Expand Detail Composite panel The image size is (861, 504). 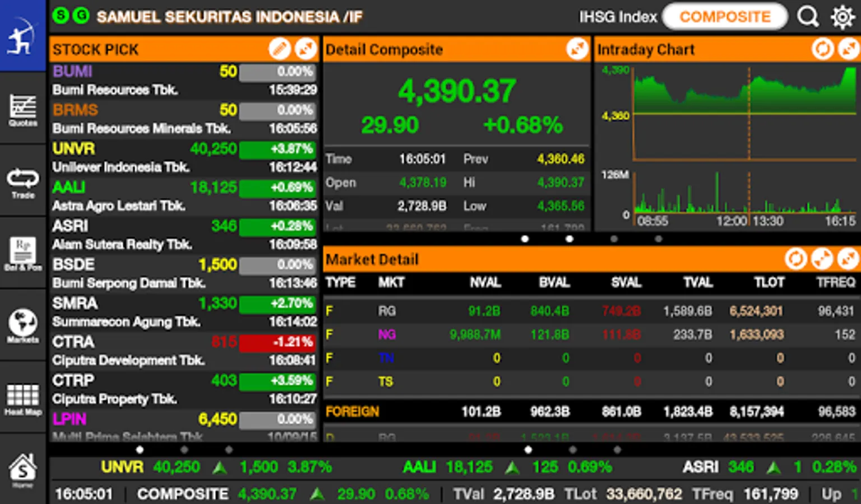click(577, 49)
